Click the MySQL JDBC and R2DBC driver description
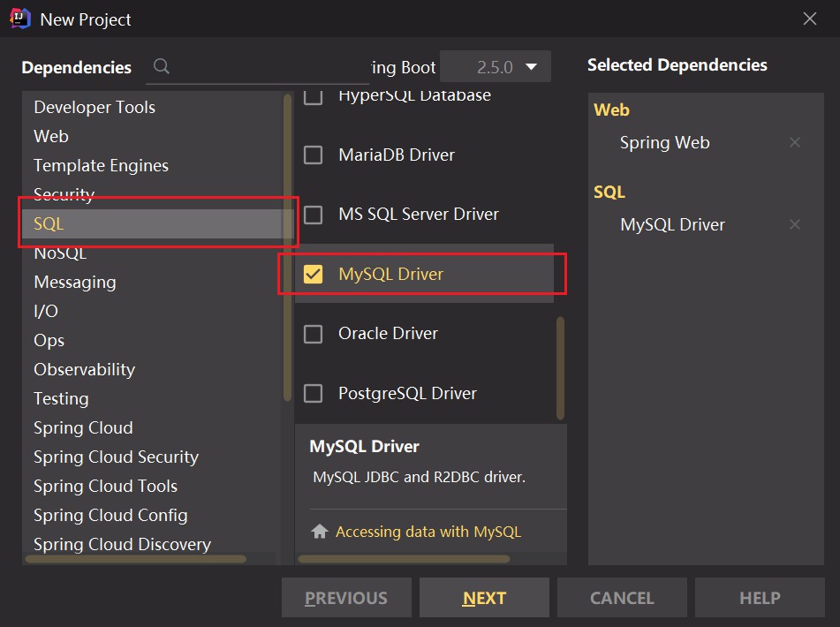This screenshot has height=627, width=840. pos(419,477)
